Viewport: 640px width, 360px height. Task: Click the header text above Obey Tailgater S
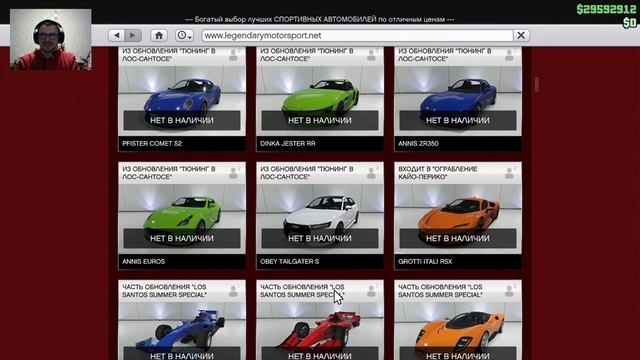pyautogui.click(x=307, y=173)
